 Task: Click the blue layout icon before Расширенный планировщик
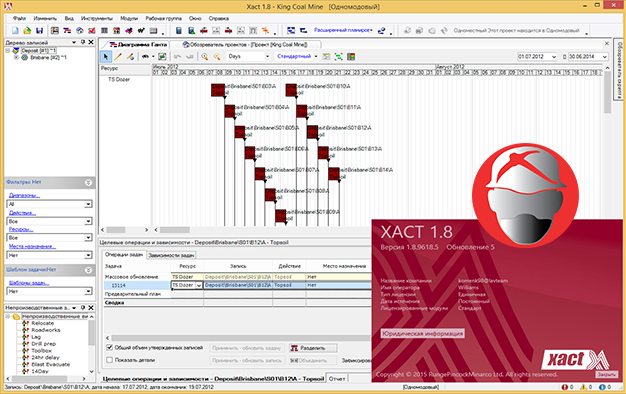[x=291, y=30]
